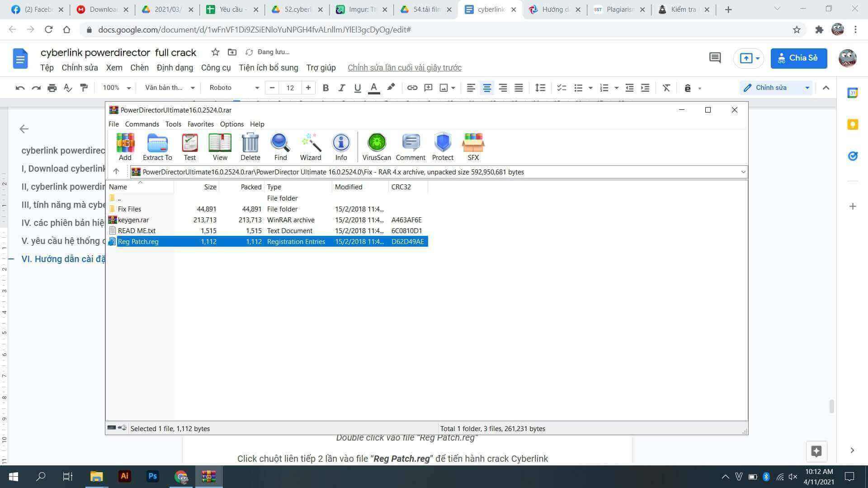This screenshot has height=488, width=868.
Task: Click the VirusScan bug icon
Action: pyautogui.click(x=377, y=147)
